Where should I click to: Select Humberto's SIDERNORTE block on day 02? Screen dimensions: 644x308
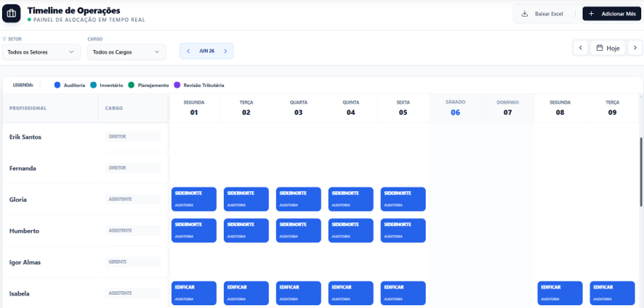click(x=246, y=230)
